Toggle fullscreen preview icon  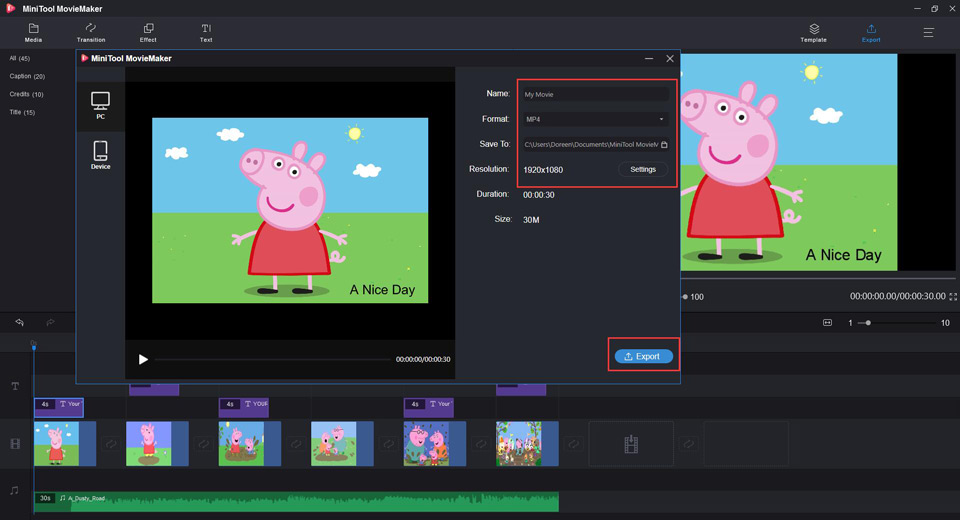pyautogui.click(x=953, y=296)
